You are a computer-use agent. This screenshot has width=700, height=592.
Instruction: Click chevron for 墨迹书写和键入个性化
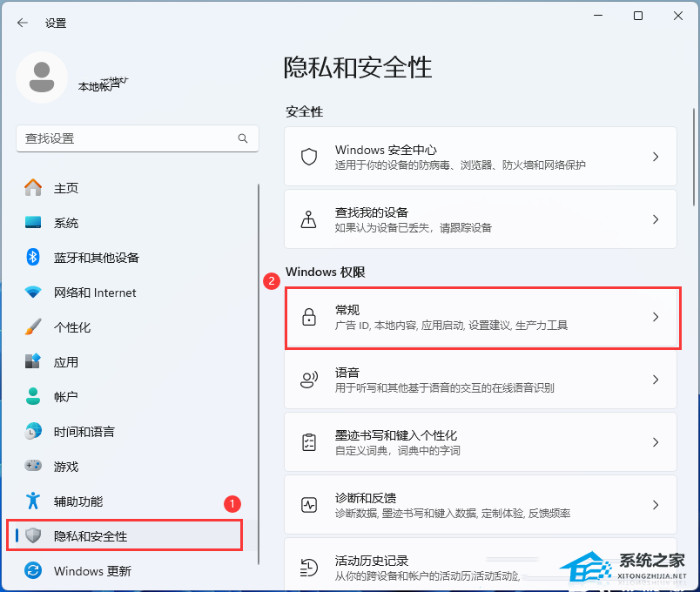click(x=656, y=442)
